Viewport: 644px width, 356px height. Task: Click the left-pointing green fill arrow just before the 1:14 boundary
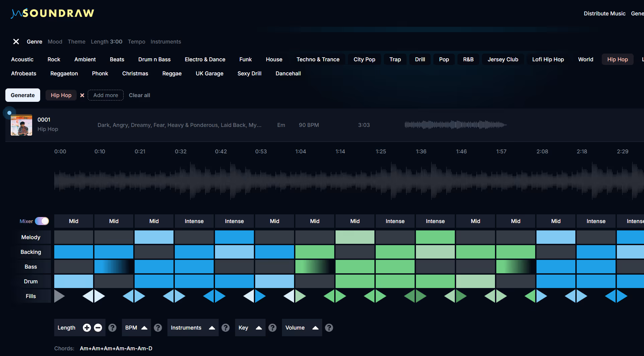(x=329, y=296)
